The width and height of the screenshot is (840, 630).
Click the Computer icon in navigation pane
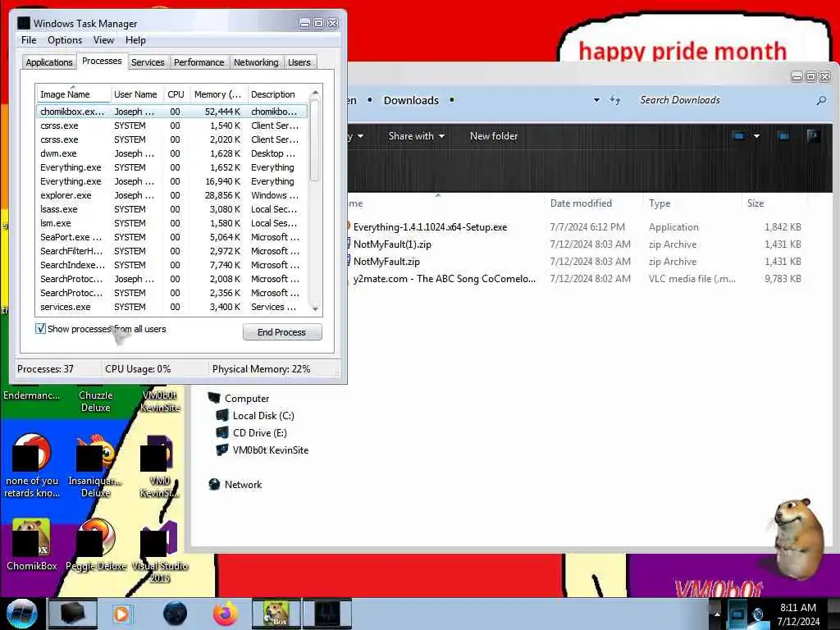click(x=215, y=398)
